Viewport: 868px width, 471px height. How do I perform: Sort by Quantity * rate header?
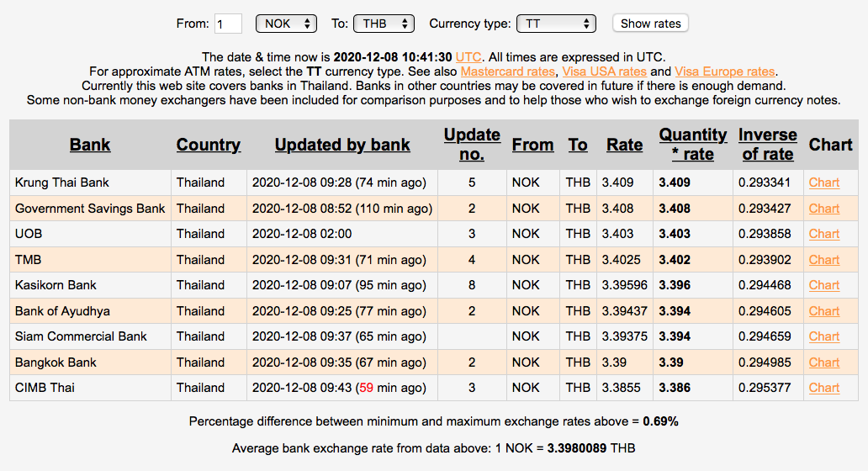pos(692,145)
